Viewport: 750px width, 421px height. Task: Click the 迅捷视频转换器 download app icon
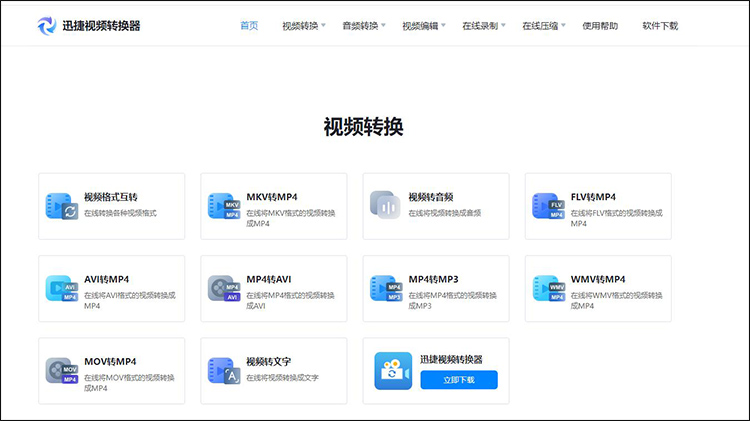(x=393, y=371)
